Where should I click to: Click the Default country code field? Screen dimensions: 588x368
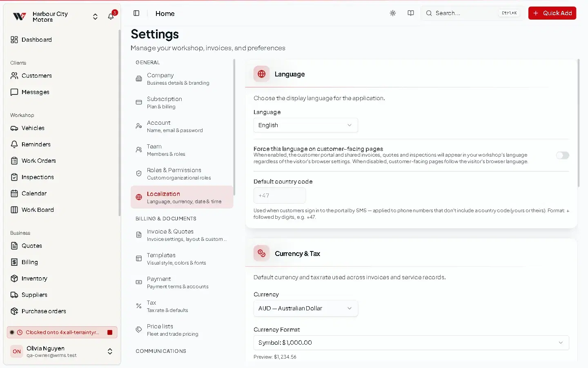click(x=279, y=195)
